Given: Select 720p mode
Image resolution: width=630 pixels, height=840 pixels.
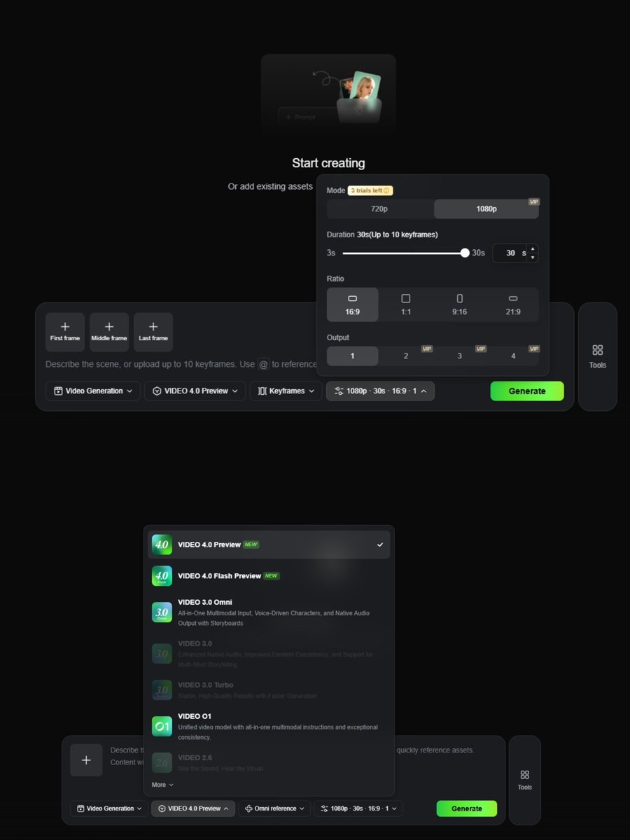Looking at the screenshot, I should point(380,209).
